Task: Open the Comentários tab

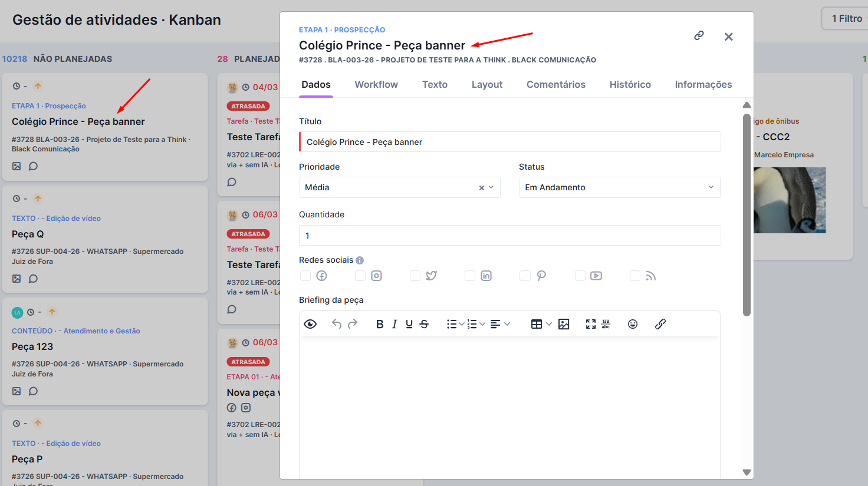Action: (556, 84)
